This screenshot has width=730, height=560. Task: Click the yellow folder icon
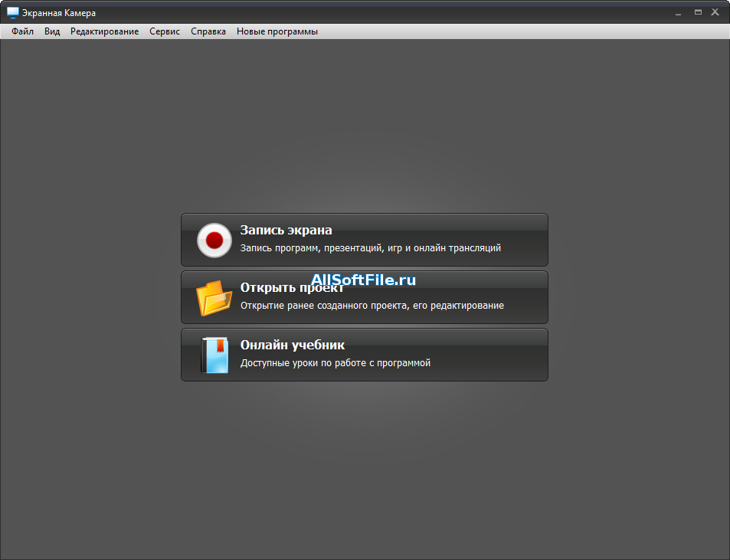click(x=214, y=298)
